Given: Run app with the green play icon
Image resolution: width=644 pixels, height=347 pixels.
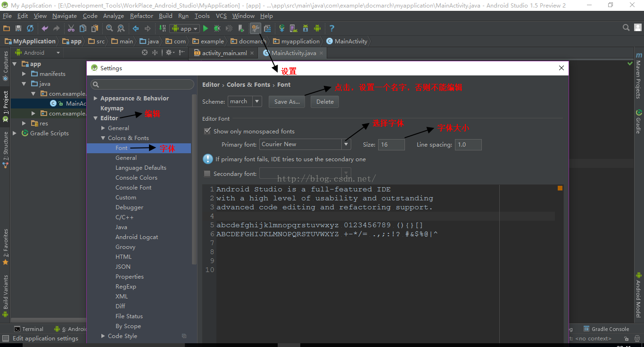Looking at the screenshot, I should click(206, 28).
